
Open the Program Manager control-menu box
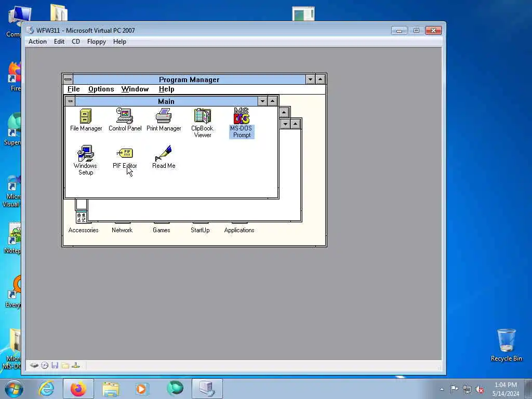click(68, 79)
